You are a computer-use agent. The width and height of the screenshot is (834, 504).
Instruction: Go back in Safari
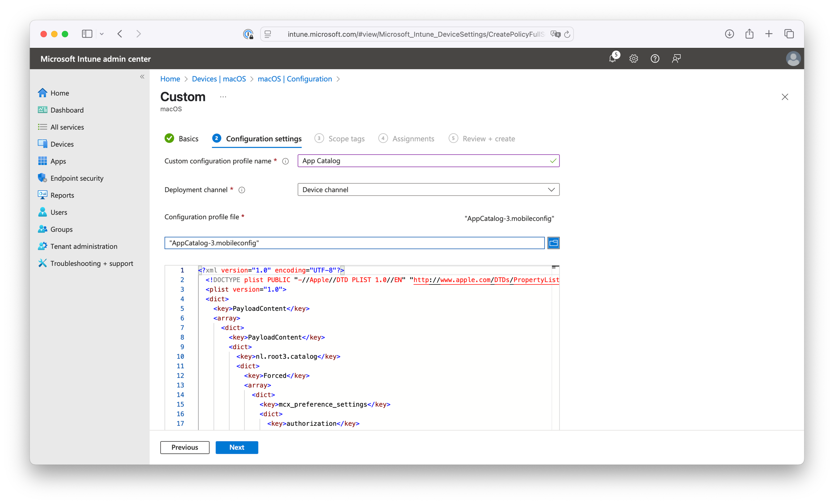click(120, 34)
